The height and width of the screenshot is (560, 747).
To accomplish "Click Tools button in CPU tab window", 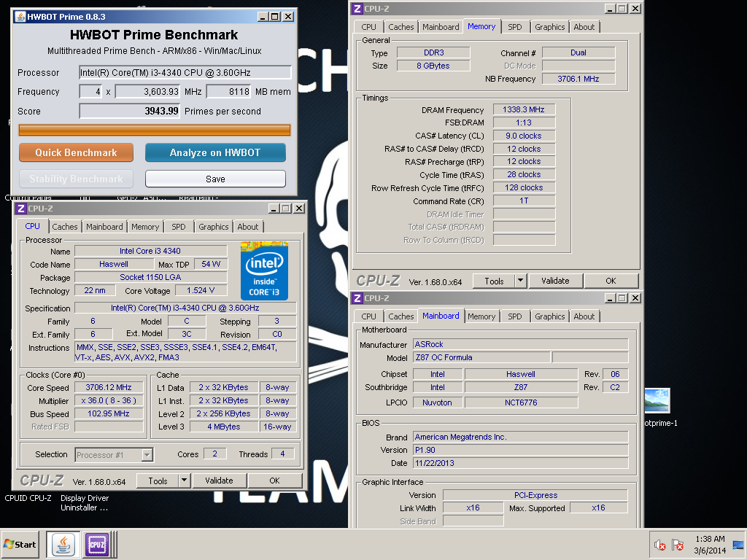I will tap(158, 481).
